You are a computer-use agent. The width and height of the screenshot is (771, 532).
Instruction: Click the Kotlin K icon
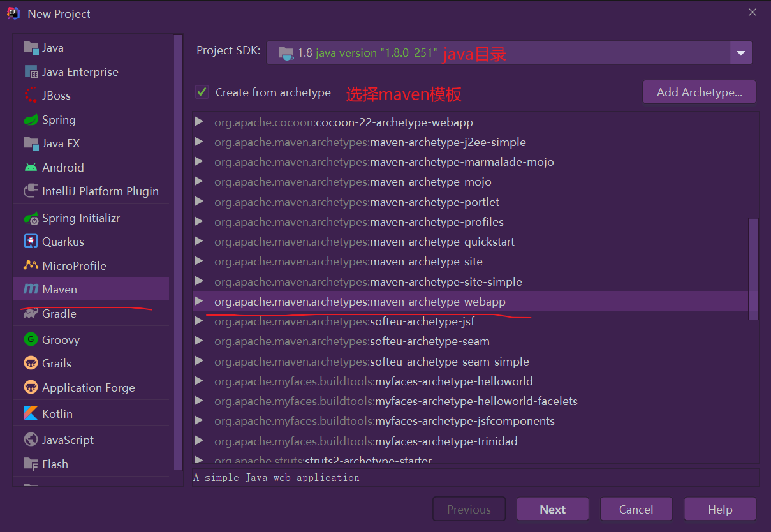pos(31,413)
